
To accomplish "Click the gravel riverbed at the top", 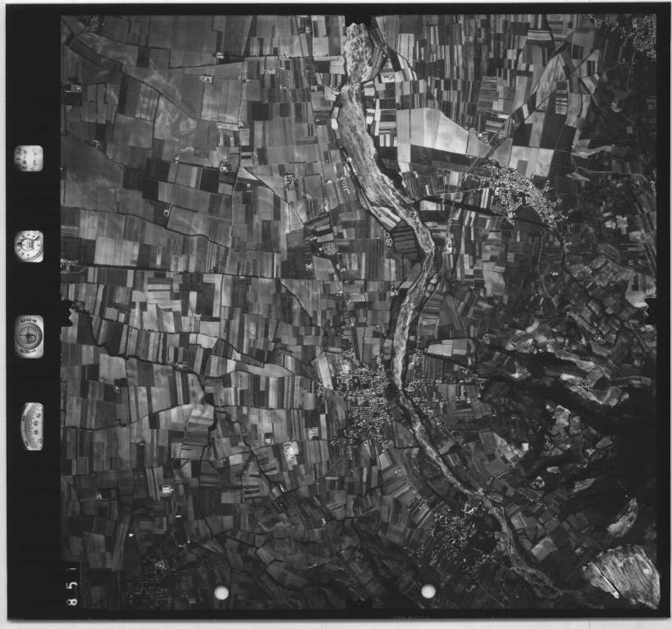I will tap(358, 49).
